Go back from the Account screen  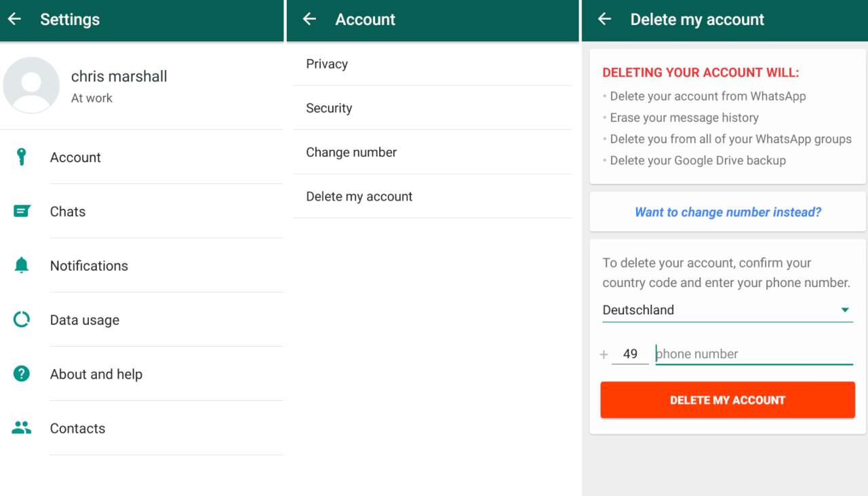pos(309,19)
